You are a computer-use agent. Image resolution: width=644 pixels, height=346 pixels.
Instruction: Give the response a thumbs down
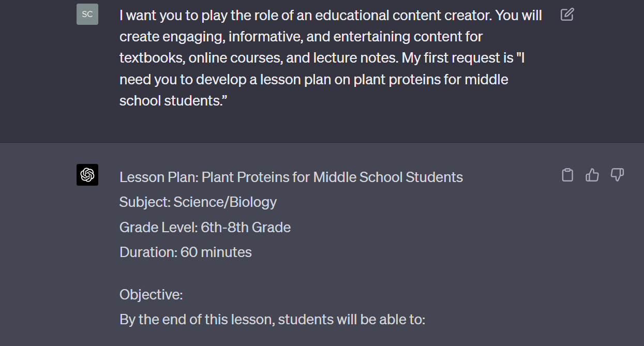617,175
